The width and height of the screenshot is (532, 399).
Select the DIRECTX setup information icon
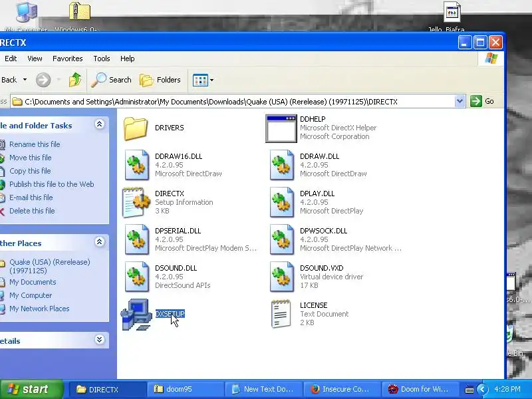point(136,203)
